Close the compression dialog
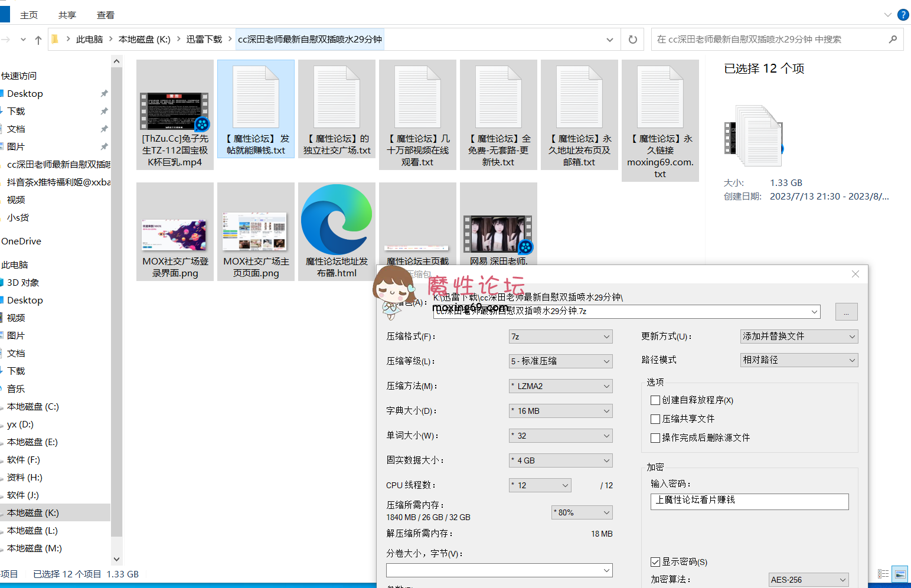911x588 pixels. coord(855,274)
